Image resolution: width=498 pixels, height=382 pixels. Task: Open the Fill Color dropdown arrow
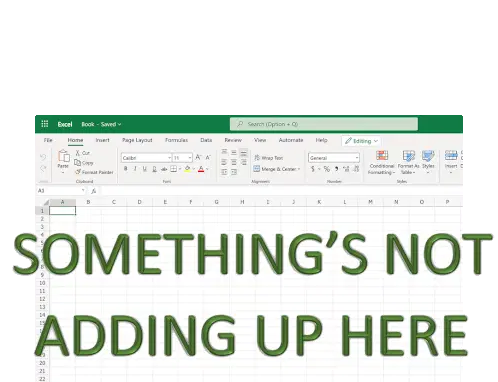(x=194, y=169)
